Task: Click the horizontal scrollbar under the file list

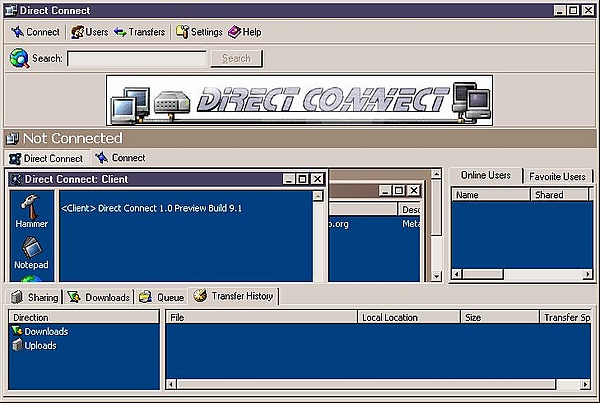Action: click(380, 383)
